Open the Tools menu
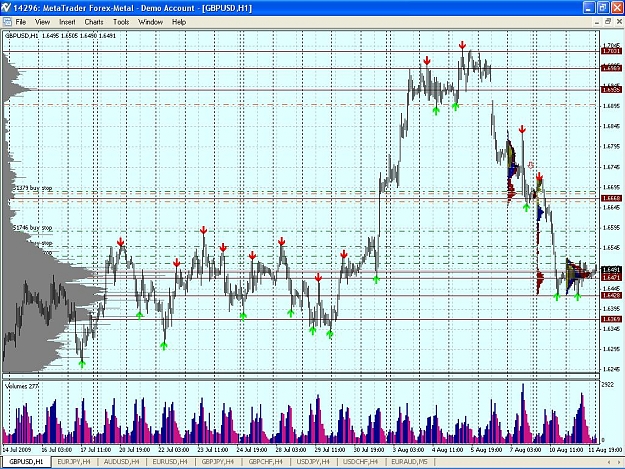Image resolution: width=625 pixels, height=469 pixels. click(121, 22)
